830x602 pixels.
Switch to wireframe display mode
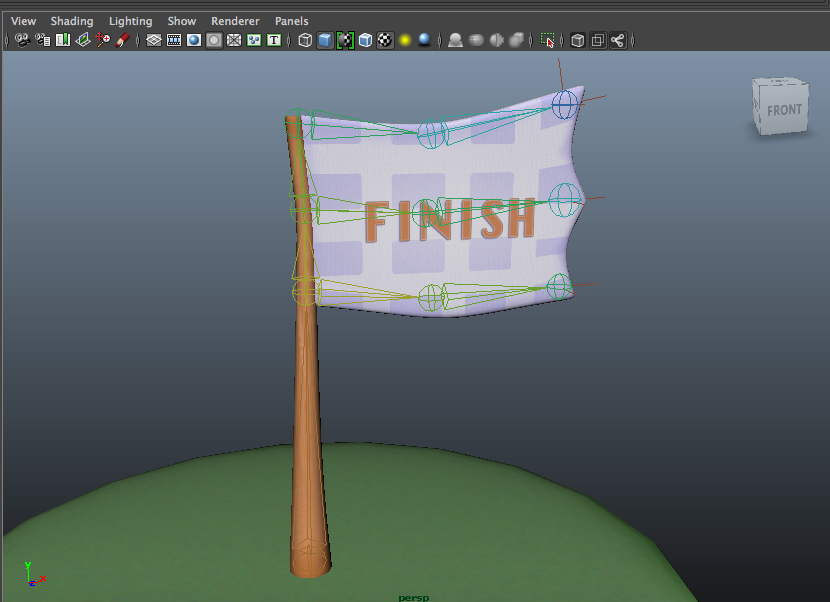(x=304, y=40)
